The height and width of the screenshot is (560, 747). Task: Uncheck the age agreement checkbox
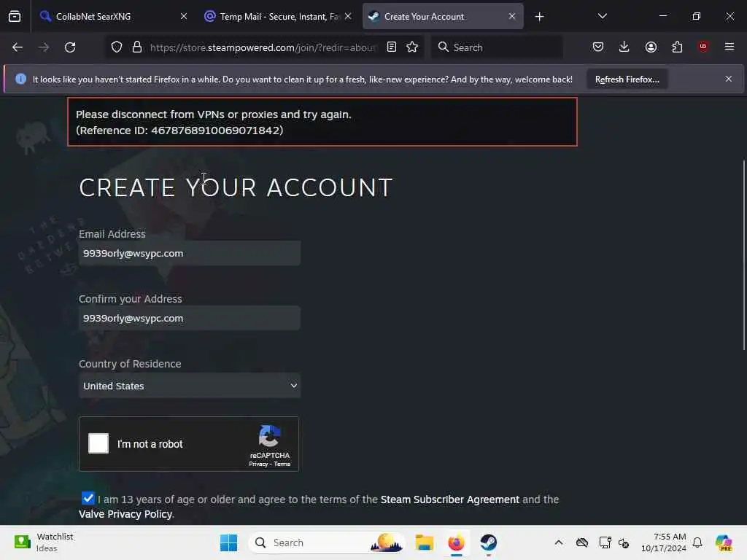(x=88, y=499)
